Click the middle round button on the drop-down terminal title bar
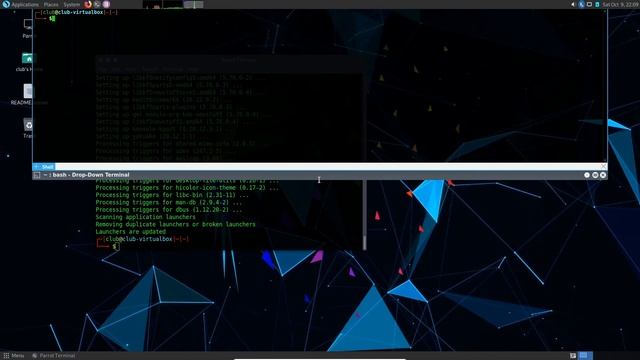 595,175
